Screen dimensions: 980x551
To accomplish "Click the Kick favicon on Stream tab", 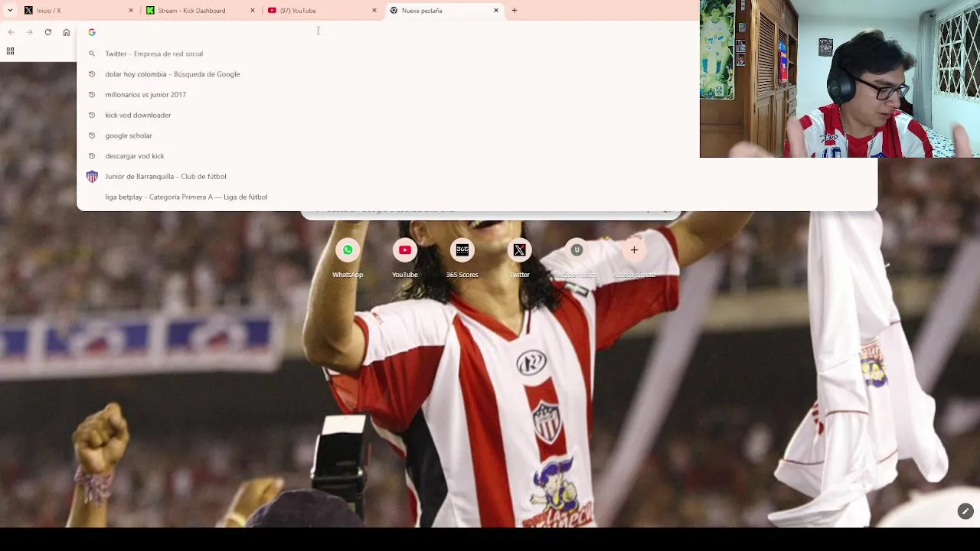I will click(150, 11).
